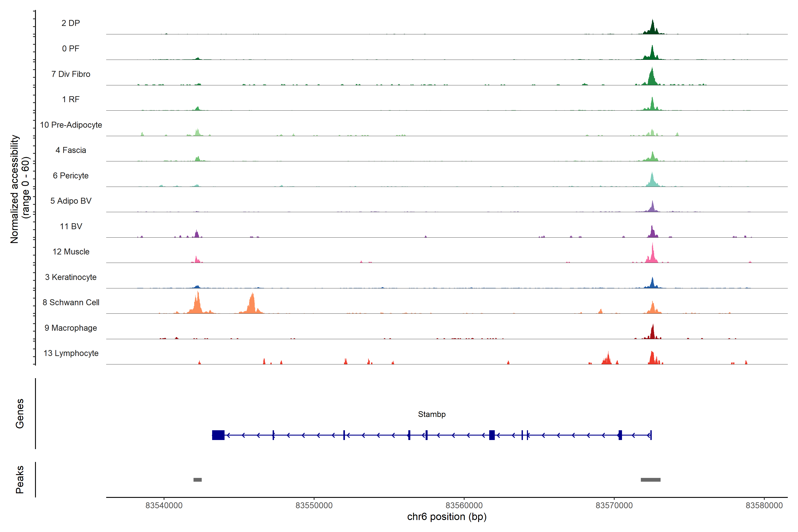
Task: Click the large Stambp exon block at left end
Action: click(218, 435)
